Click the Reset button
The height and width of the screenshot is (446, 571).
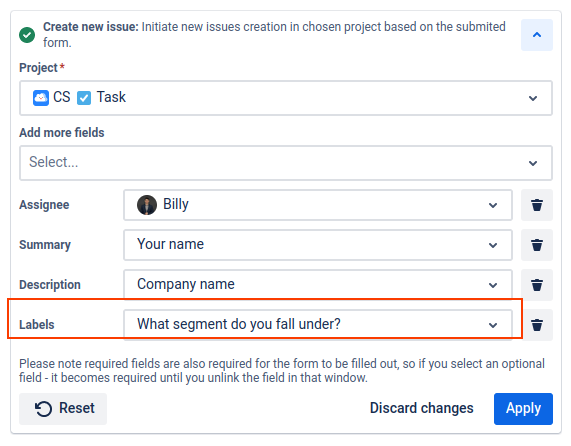[x=63, y=408]
